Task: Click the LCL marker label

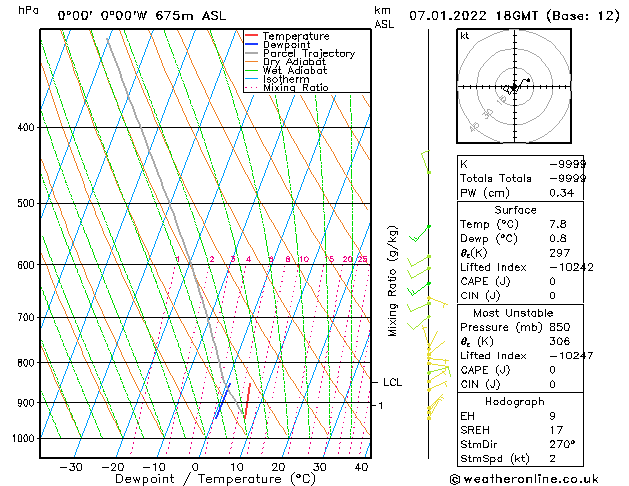Action: tap(392, 382)
